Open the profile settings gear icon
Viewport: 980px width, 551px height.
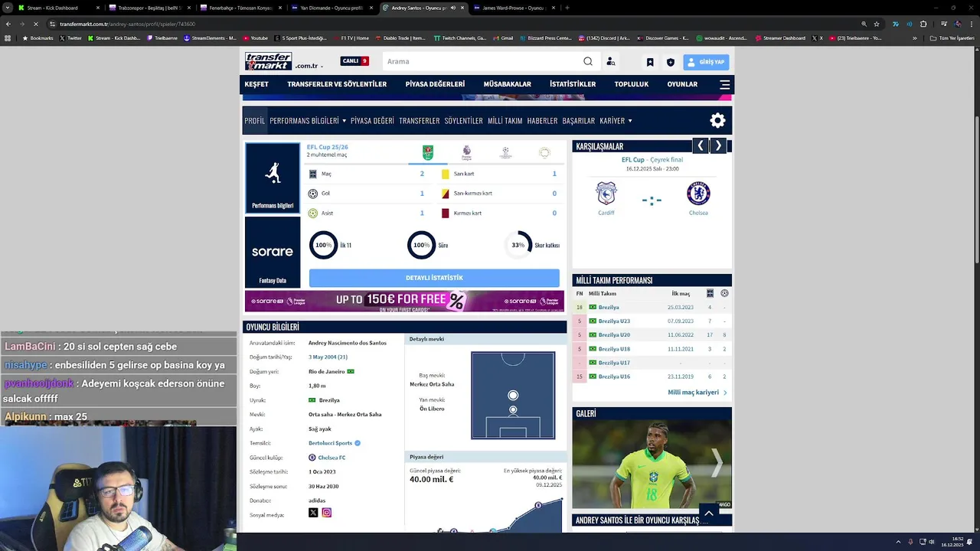[x=717, y=120]
